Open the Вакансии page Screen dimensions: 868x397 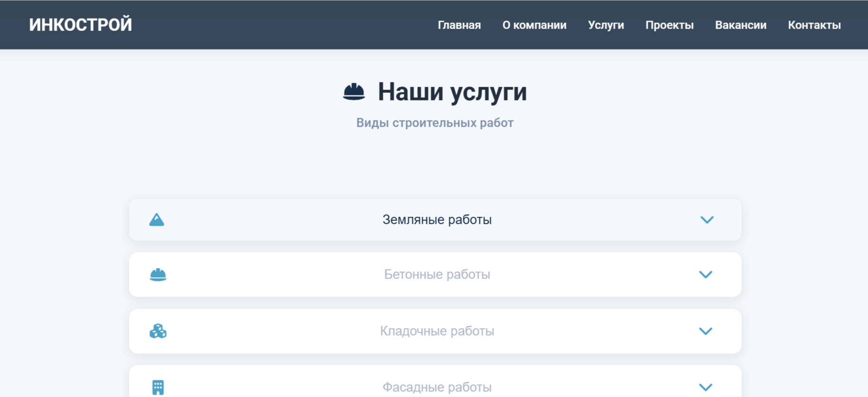click(741, 25)
